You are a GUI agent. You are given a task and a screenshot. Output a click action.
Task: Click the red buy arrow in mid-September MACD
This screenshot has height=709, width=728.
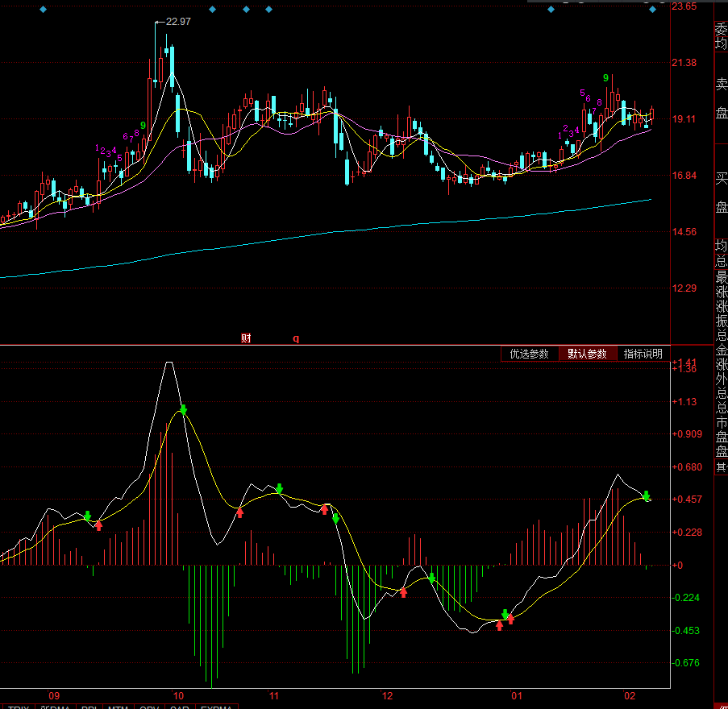point(99,526)
